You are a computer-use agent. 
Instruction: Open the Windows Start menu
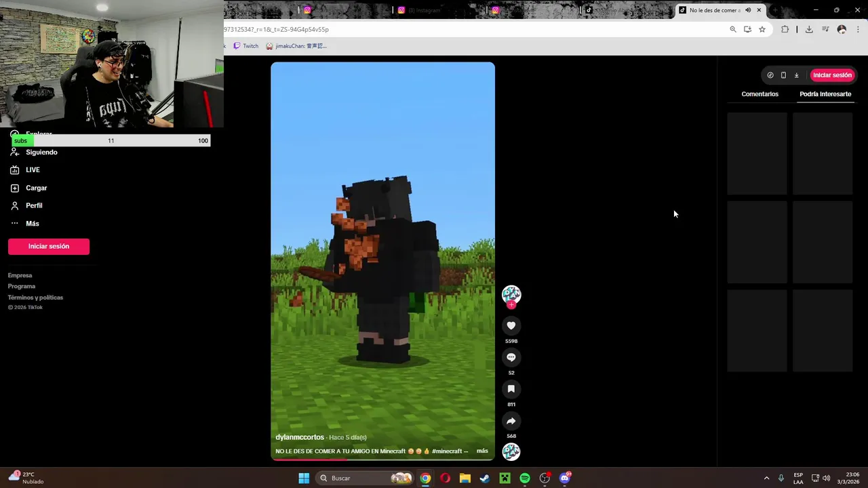pos(304,479)
